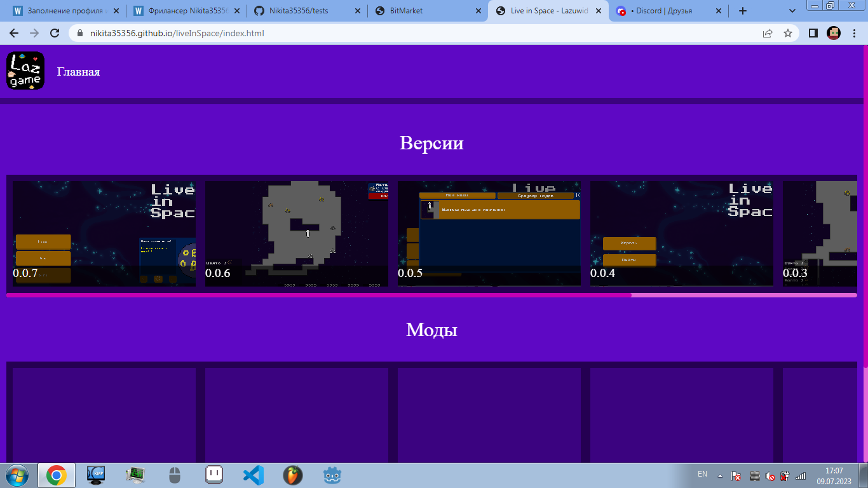Click the Версии heading

click(431, 143)
